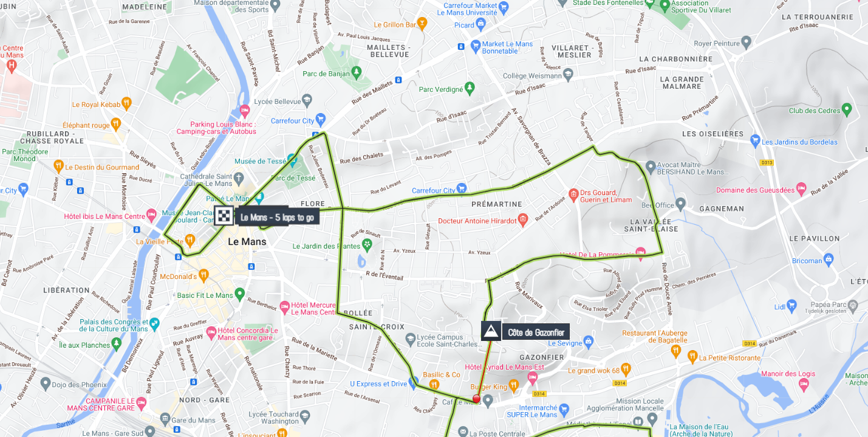
Task: Select the Le Royal Kebab restaurant pin
Action: click(x=126, y=103)
